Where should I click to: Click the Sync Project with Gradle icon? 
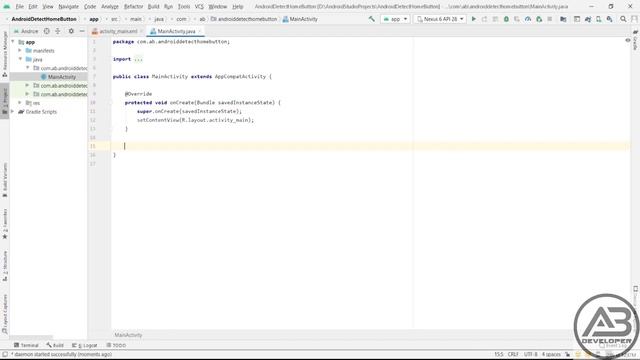coord(588,19)
